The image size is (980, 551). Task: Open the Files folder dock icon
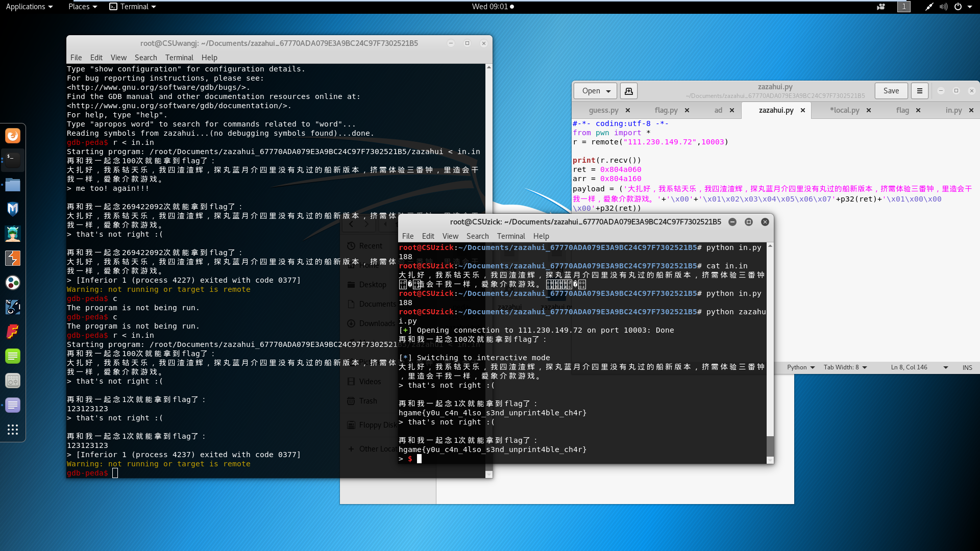coord(13,185)
